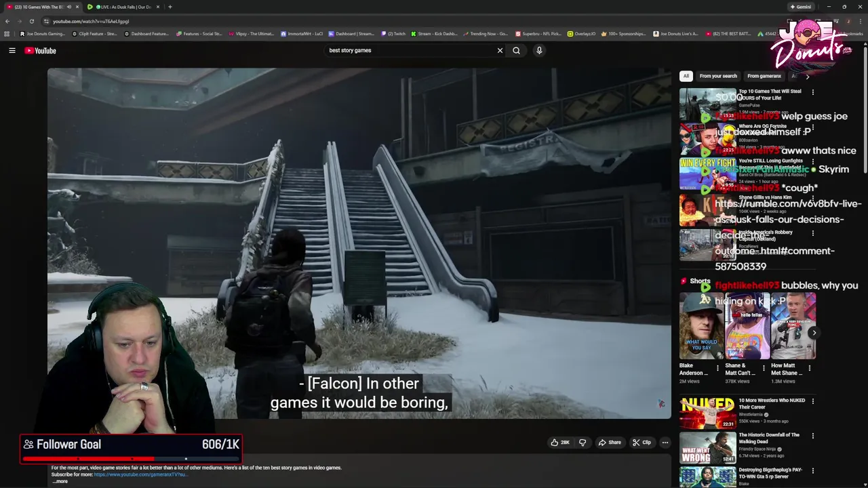The width and height of the screenshot is (868, 488).
Task: Switch to 'LIVE / As Dusk Falls' tab
Action: click(123, 7)
